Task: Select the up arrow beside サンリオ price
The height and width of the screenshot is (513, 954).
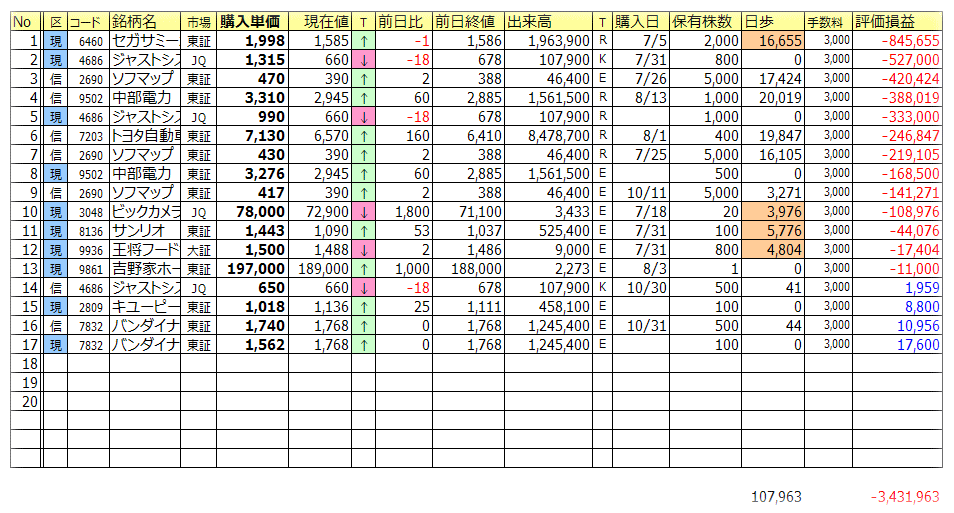Action: pyautogui.click(x=363, y=230)
